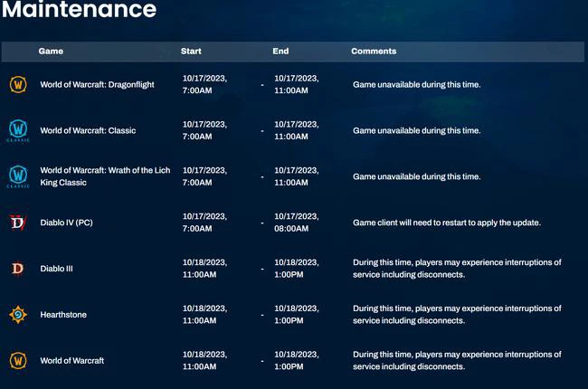Click the Wrath of the Lich King Classic icon
This screenshot has height=389, width=588.
click(18, 176)
